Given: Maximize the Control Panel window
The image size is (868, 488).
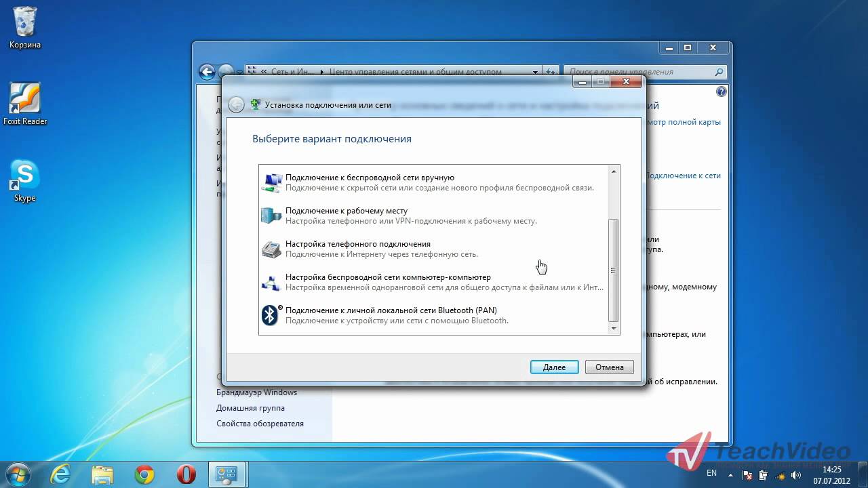Looking at the screenshot, I should 688,48.
